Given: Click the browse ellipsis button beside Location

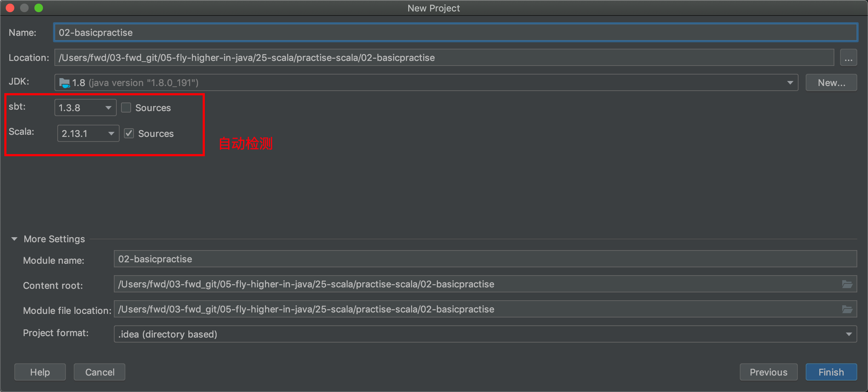Looking at the screenshot, I should point(848,58).
